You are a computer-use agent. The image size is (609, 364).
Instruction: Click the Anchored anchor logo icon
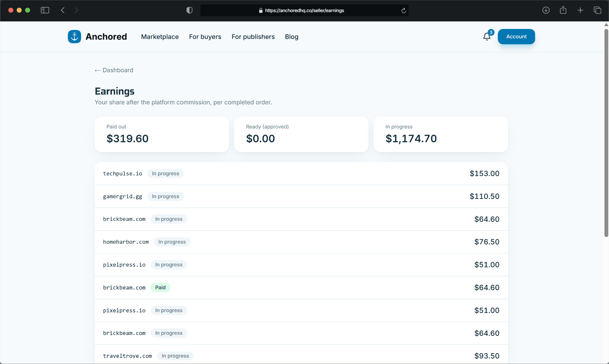point(74,37)
